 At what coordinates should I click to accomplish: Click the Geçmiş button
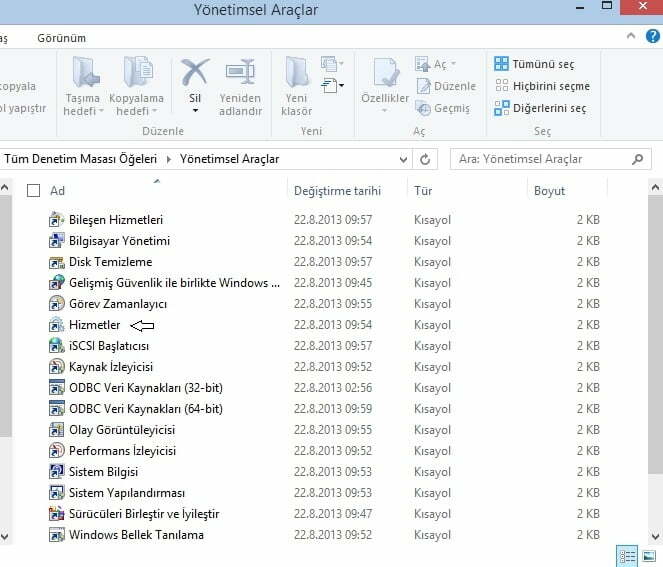(443, 108)
